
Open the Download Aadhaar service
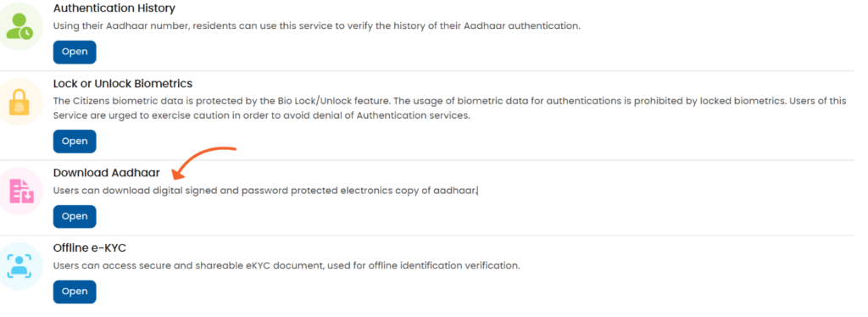(x=75, y=216)
